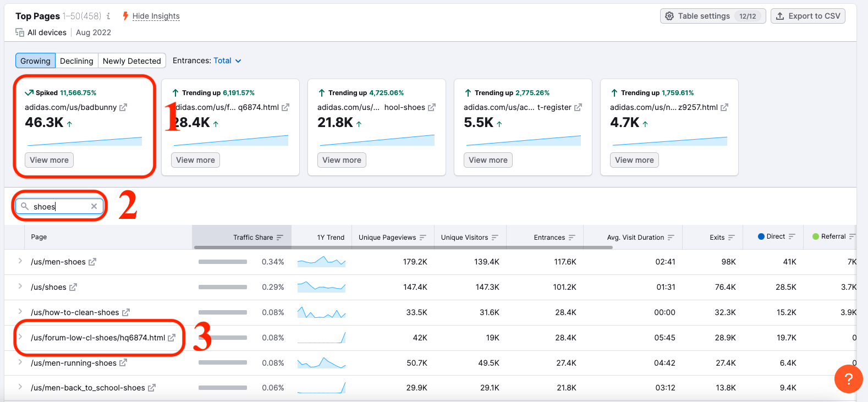Screen dimensions: 868x402
Task: Sort by Entrances column icon
Action: 572,238
